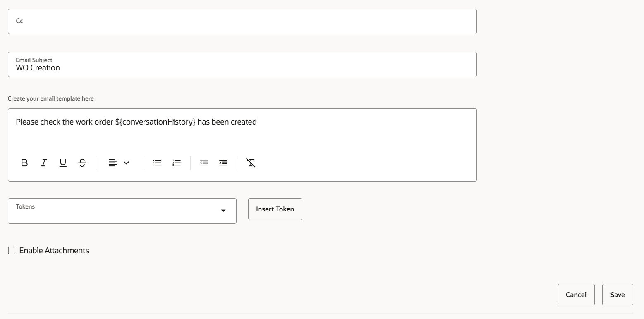The height and width of the screenshot is (319, 644).
Task: Insert a numbered list
Action: coord(177,163)
